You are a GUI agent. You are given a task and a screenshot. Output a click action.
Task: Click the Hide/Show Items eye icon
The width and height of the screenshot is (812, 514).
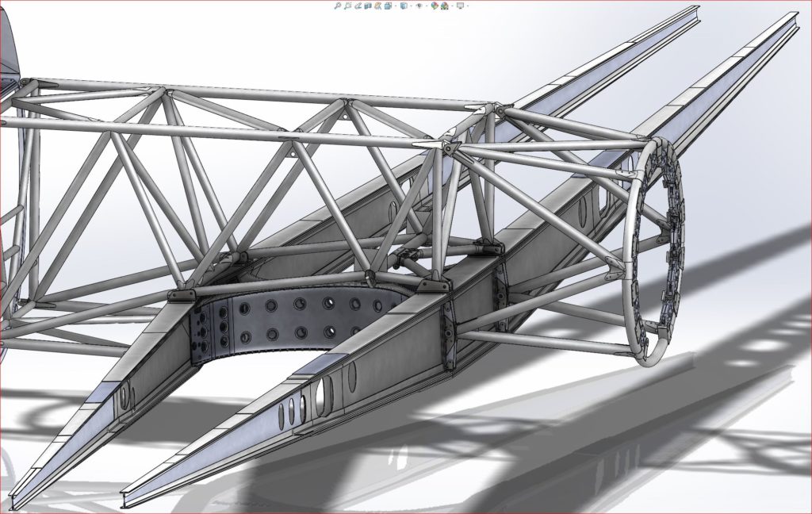click(419, 6)
